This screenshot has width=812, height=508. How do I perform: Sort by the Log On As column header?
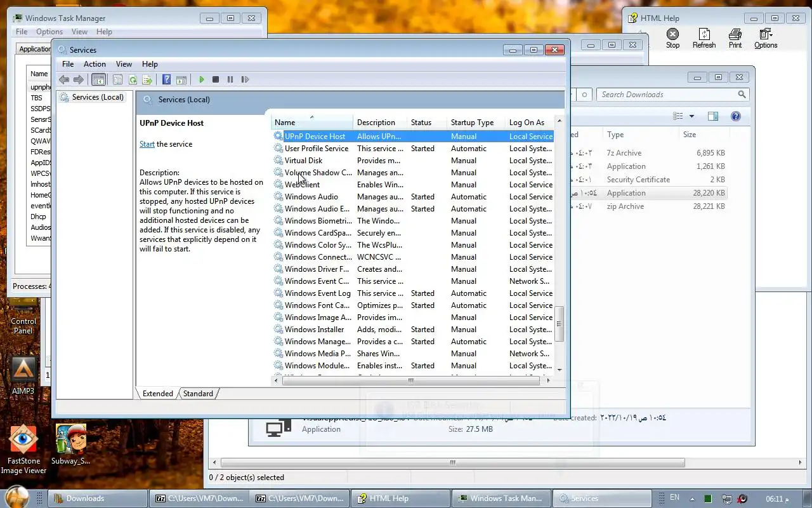click(530, 123)
